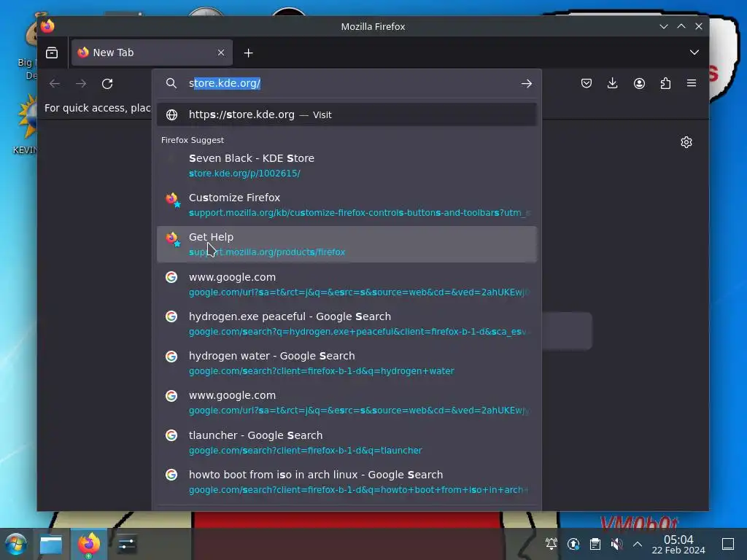Open a new tab with plus button
Screen dimensions: 747x560
tap(248, 52)
